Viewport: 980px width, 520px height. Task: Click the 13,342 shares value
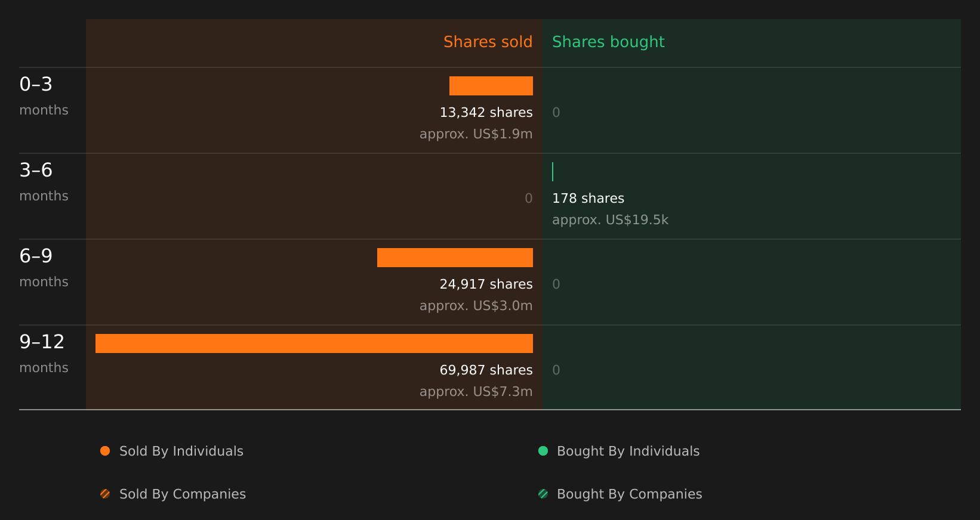(x=486, y=113)
